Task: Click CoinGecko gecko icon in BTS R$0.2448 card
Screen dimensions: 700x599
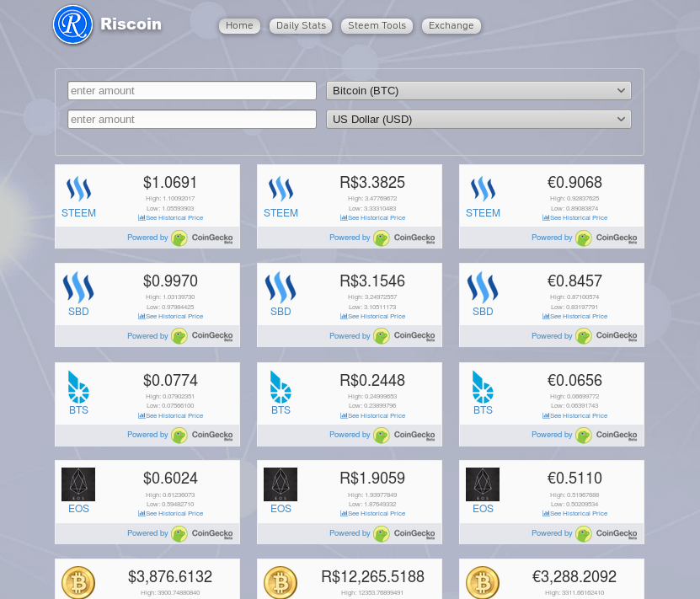Action: (x=382, y=436)
